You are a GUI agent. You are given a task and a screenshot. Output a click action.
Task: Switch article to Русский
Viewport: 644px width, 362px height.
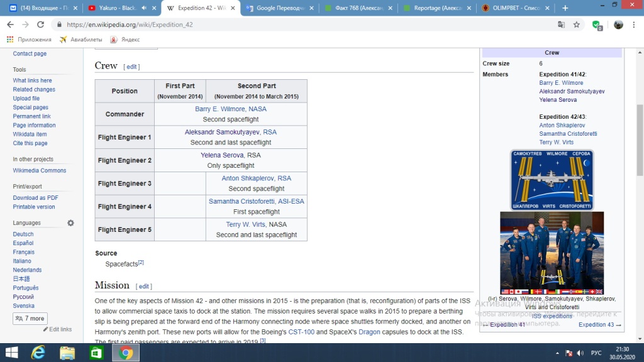coord(23,297)
